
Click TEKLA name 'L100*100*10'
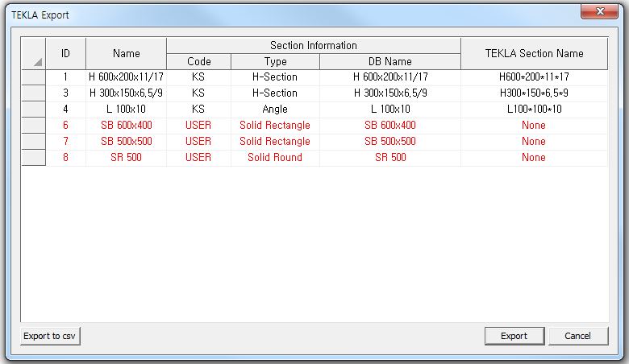pos(535,110)
